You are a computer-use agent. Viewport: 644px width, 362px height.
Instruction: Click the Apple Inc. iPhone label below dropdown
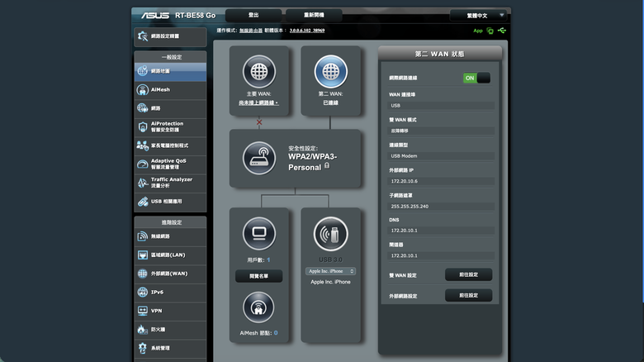click(330, 282)
